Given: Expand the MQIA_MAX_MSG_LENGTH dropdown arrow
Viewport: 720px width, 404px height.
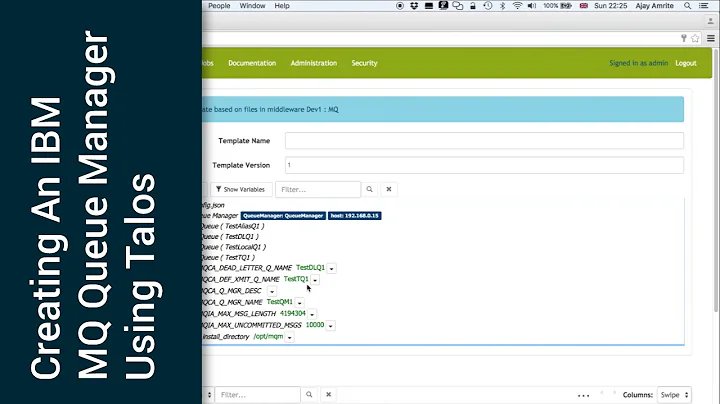Looking at the screenshot, I should pos(312,314).
